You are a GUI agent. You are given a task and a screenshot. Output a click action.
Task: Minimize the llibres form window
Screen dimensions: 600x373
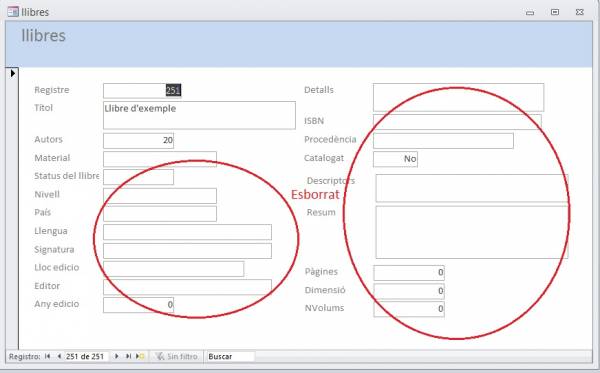click(x=530, y=12)
